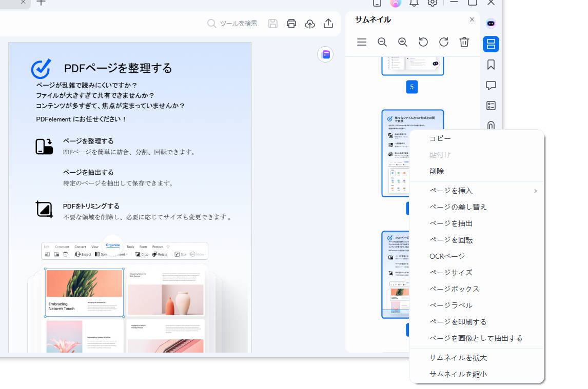The height and width of the screenshot is (389, 588).
Task: Zoom in on thumbnails with magnifier icon
Action: 402,42
